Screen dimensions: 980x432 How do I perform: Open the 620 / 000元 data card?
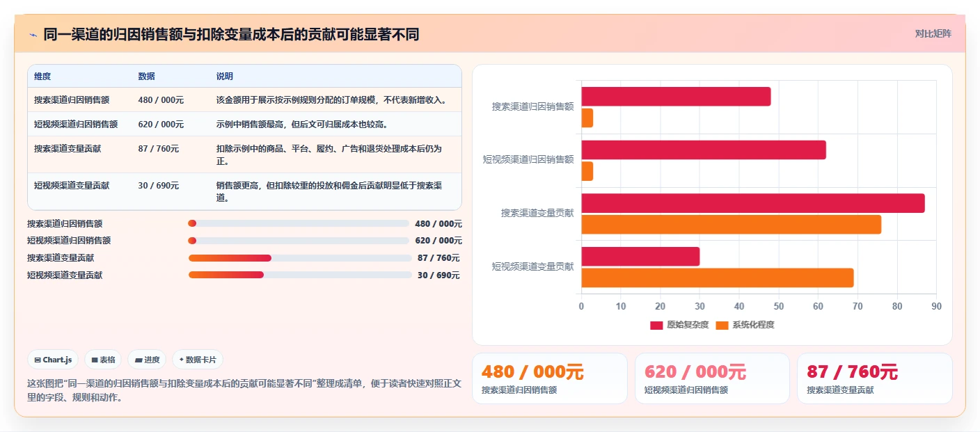pyautogui.click(x=712, y=378)
